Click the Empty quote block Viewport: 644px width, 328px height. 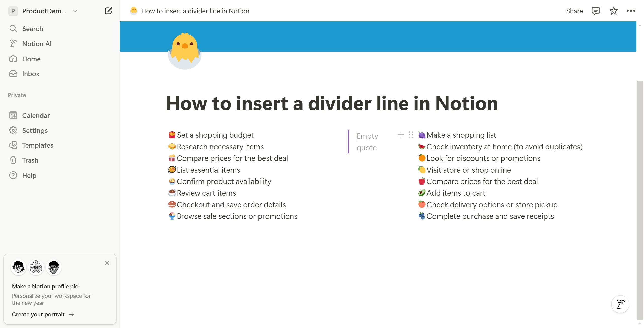click(x=367, y=142)
